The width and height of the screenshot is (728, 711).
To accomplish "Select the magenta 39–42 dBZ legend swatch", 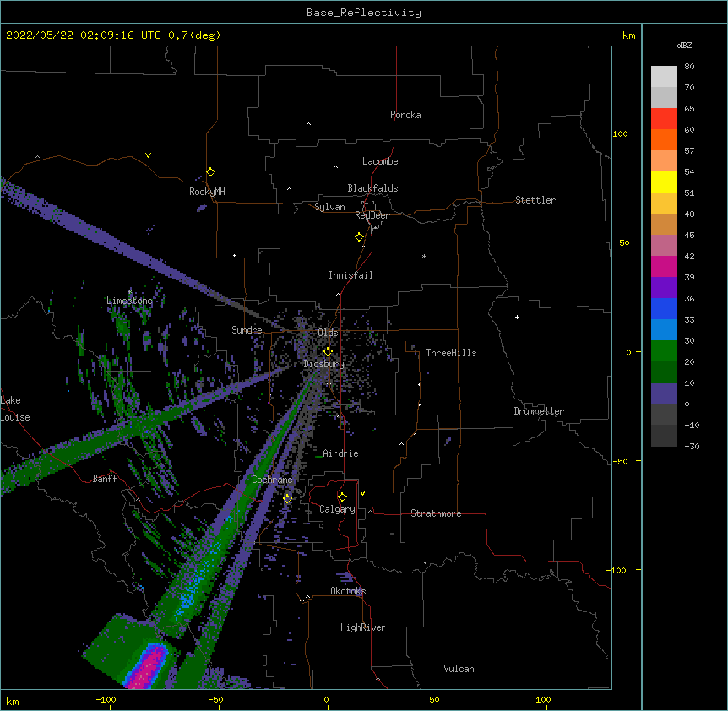I will [x=664, y=266].
